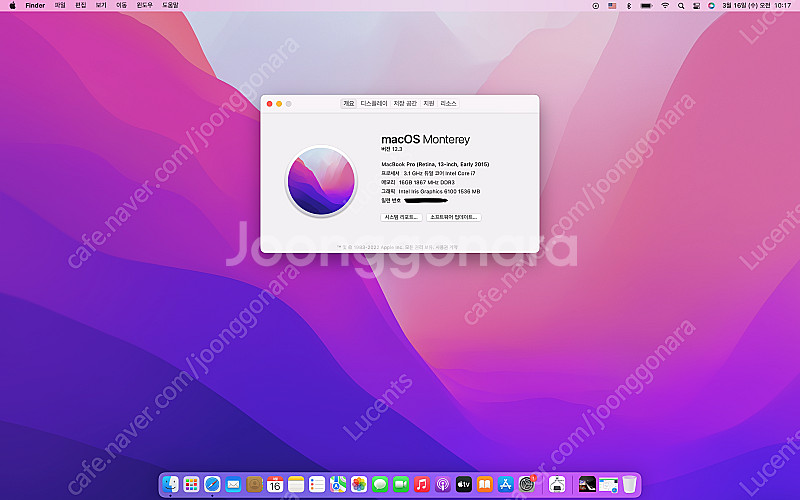Open the 도움말 menu
The width and height of the screenshot is (800, 500).
coord(170,5)
